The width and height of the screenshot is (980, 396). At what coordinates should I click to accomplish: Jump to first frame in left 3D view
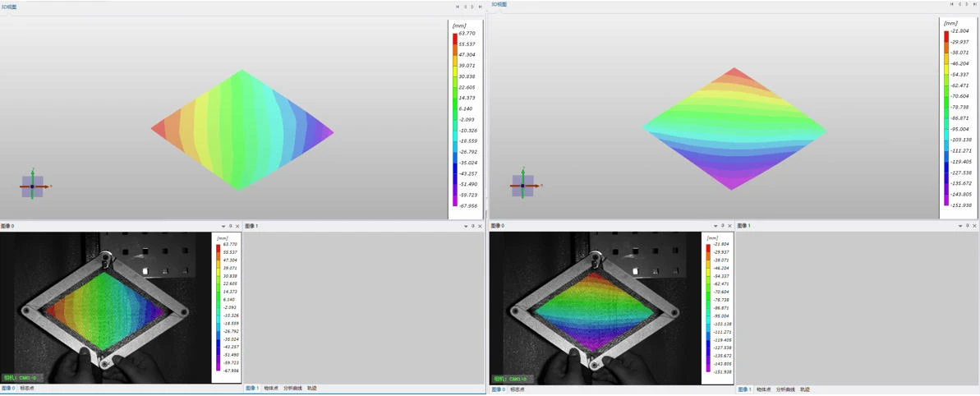(x=458, y=7)
